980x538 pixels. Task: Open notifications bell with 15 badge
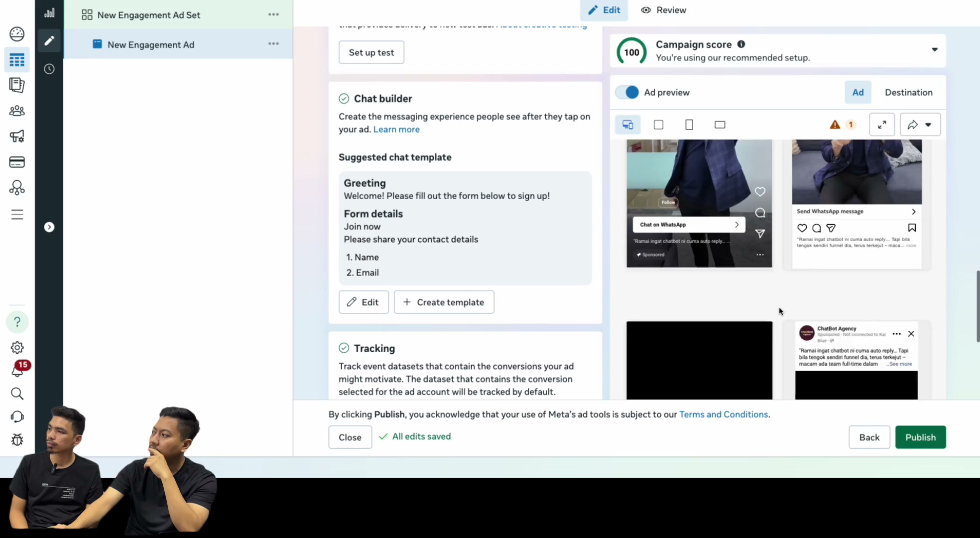point(18,370)
